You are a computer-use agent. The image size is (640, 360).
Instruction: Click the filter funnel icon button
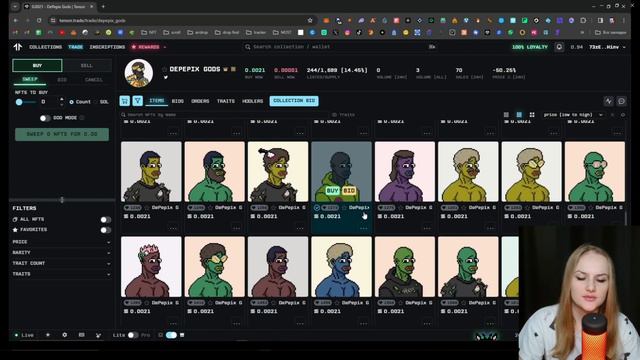138,101
